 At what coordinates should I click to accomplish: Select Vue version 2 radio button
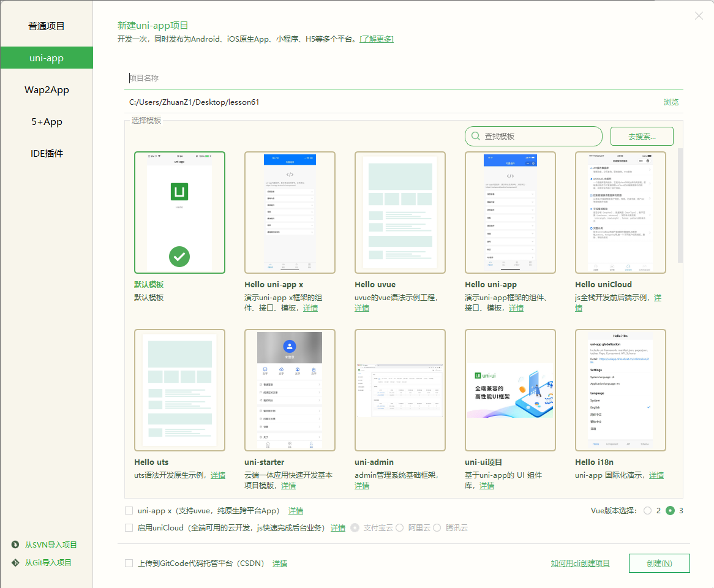coord(647,511)
